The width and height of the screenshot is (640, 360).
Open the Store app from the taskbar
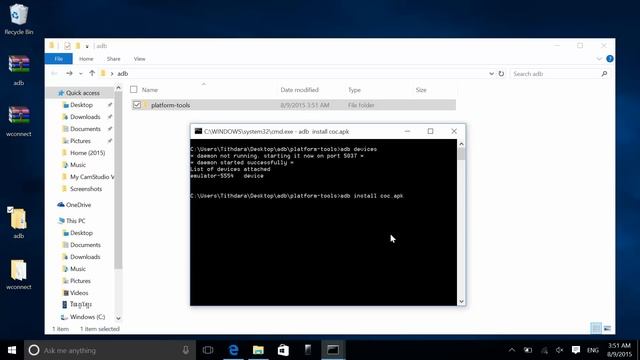(283, 350)
